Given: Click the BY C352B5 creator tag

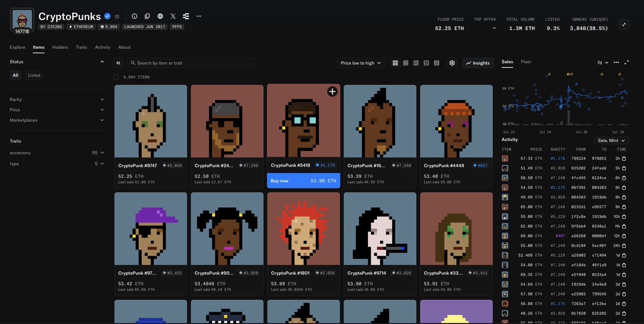Looking at the screenshot, I should (x=52, y=27).
